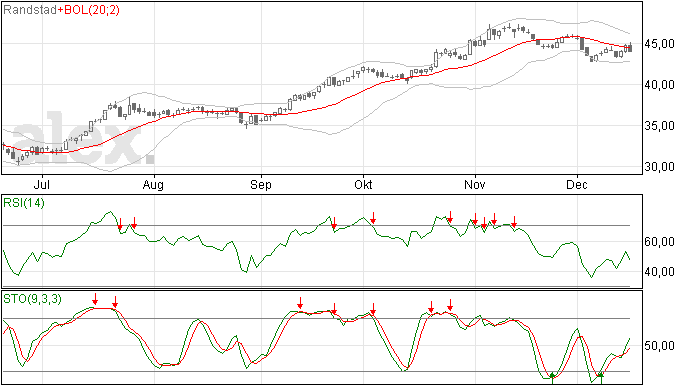Click the 40,00 level on RSI axis
Screen dimensions: 690x387
pyautogui.click(x=660, y=272)
